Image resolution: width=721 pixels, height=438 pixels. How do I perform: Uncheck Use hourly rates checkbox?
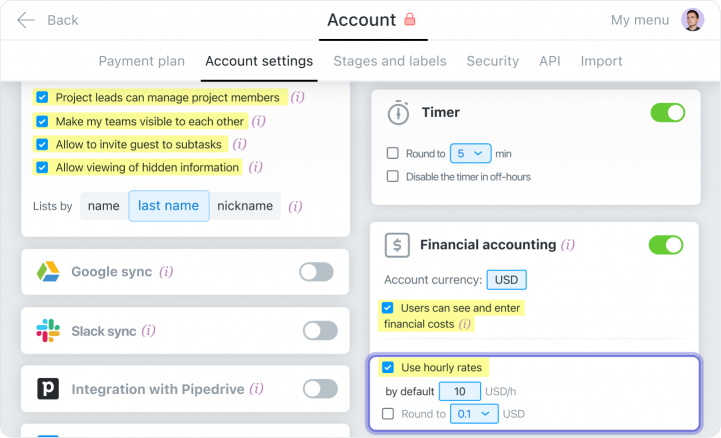[388, 367]
